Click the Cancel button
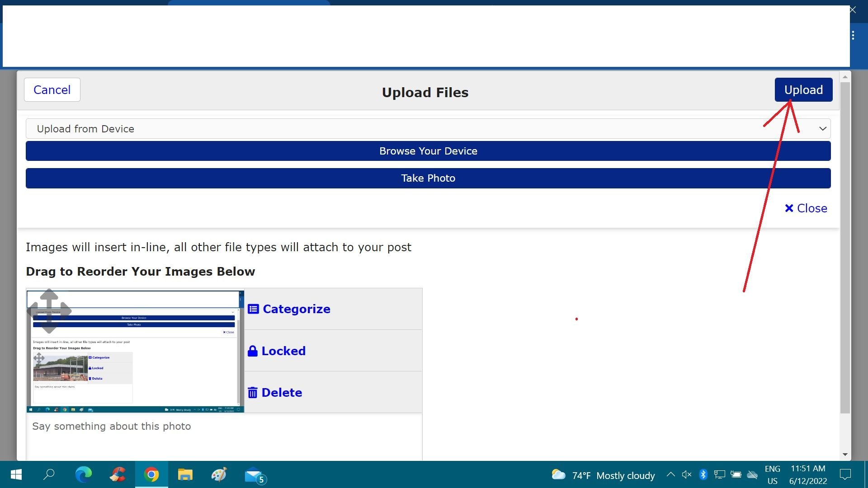 52,90
